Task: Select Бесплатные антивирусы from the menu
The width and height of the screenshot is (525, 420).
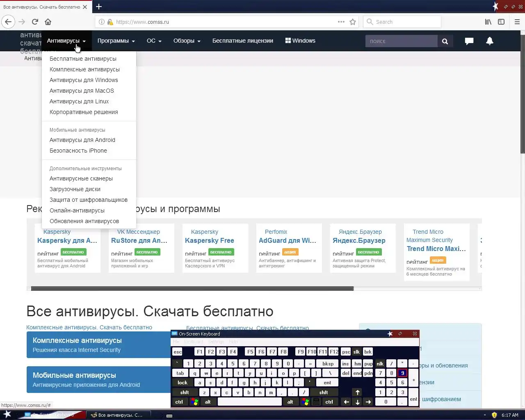Action: [83, 59]
